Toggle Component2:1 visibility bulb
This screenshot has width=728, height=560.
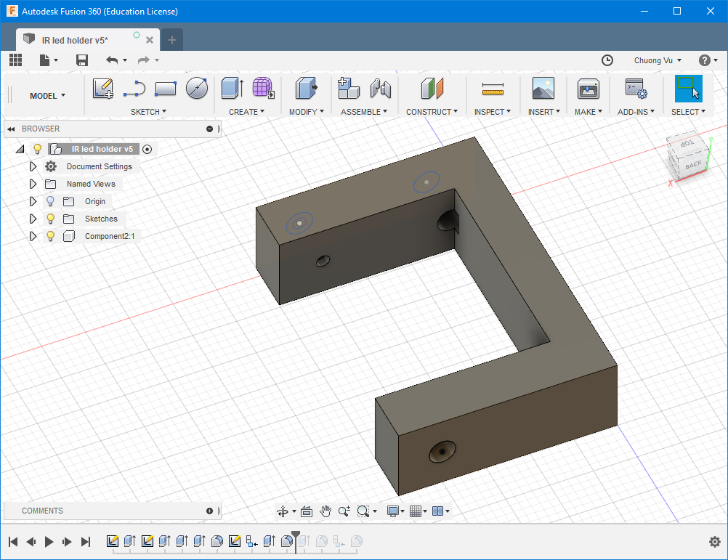(51, 236)
